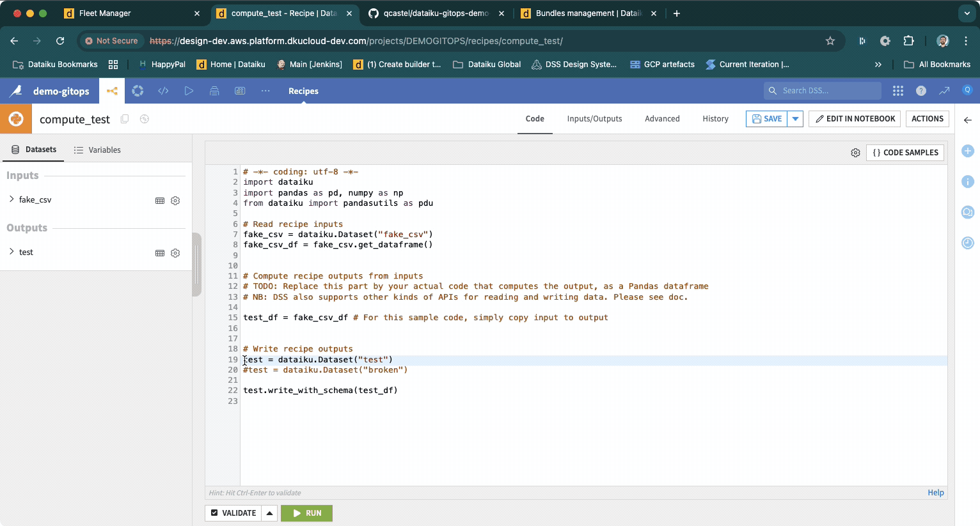Open new browser tab plus

(x=677, y=13)
